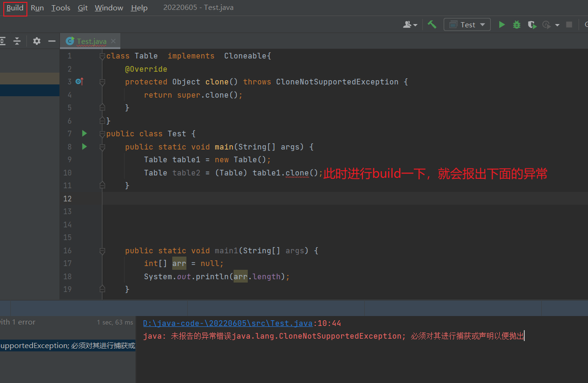Click the Test.java class file icon on tab
Image resolution: width=588 pixels, height=383 pixels.
coord(70,41)
